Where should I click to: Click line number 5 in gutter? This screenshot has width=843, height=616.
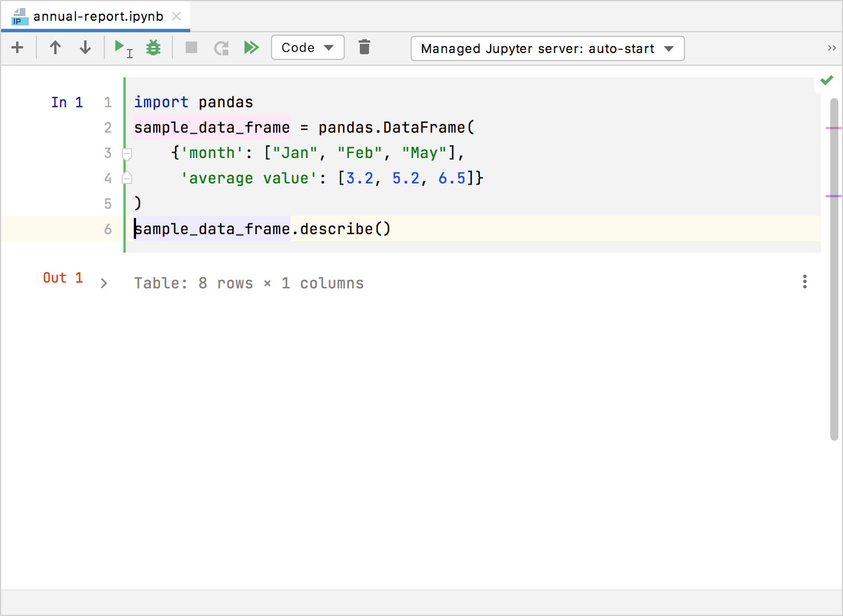pyautogui.click(x=108, y=204)
